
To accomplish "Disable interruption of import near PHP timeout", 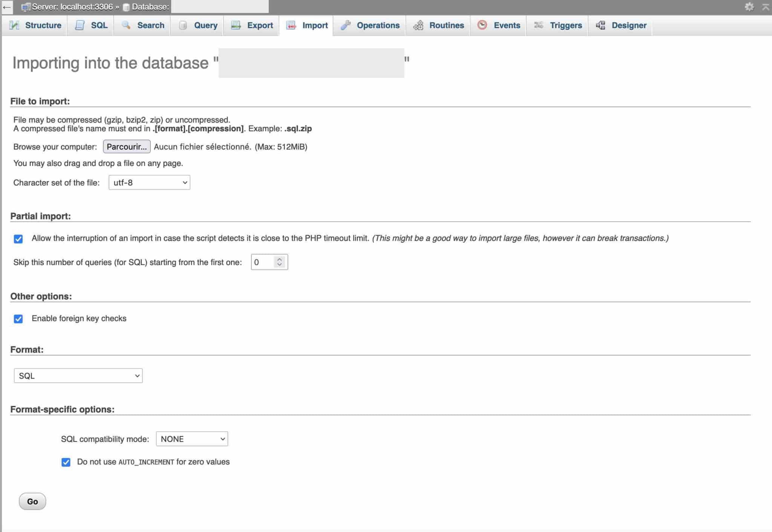I will click(x=18, y=238).
